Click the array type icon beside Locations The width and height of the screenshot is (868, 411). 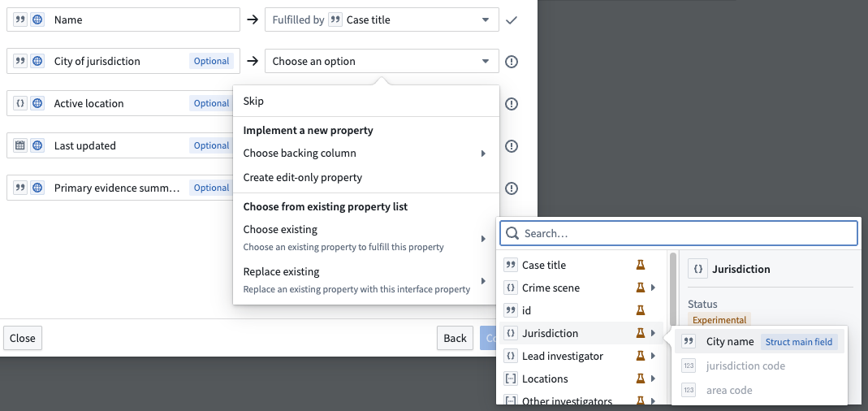point(511,379)
